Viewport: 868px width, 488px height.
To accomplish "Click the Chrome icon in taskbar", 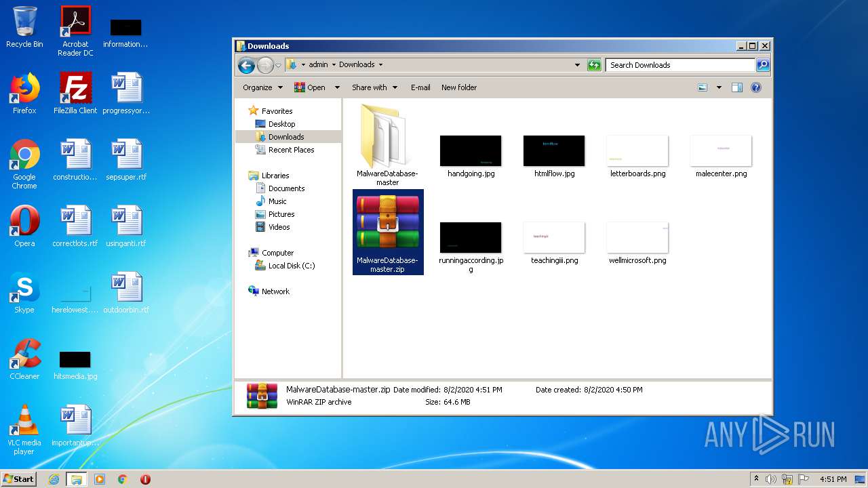I will click(123, 479).
